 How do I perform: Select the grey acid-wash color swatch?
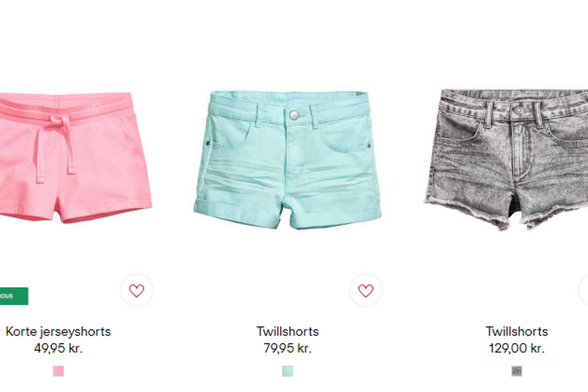(517, 371)
